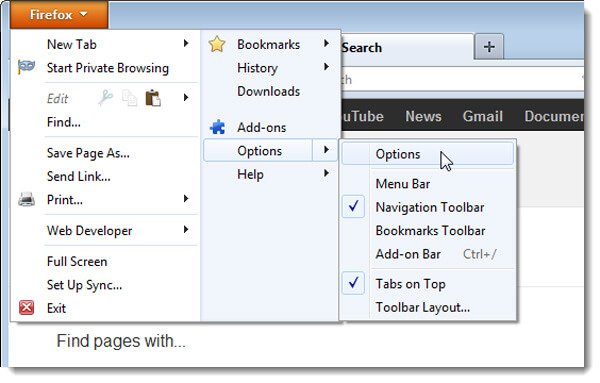The width and height of the screenshot is (600, 383).
Task: Uncheck Tabs on Top
Action: 411,284
